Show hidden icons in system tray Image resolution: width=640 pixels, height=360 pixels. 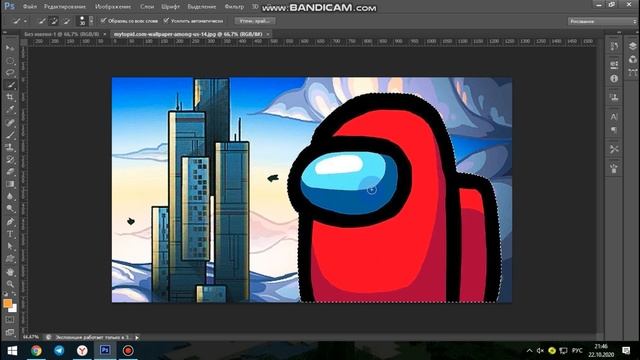coord(529,351)
